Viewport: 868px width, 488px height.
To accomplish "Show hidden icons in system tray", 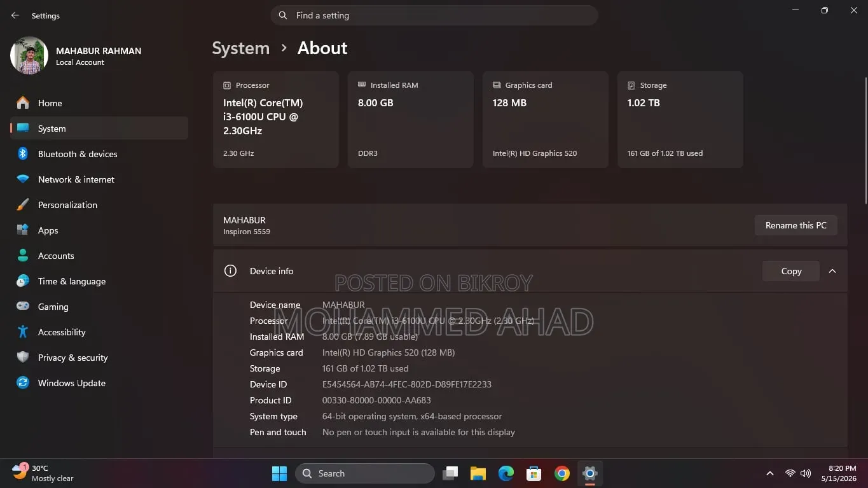I will tap(770, 473).
